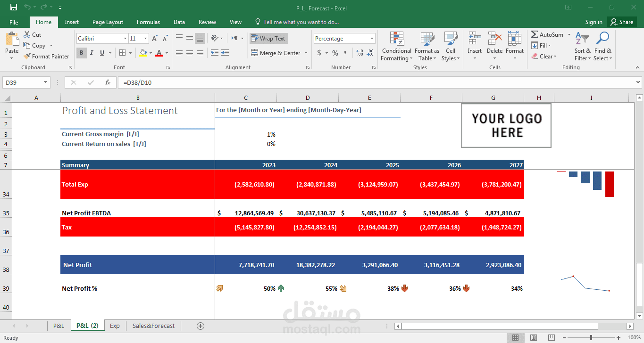Screen dimensions: 644x343
Task: Switch to the Insert ribbon tab
Action: pos(72,22)
